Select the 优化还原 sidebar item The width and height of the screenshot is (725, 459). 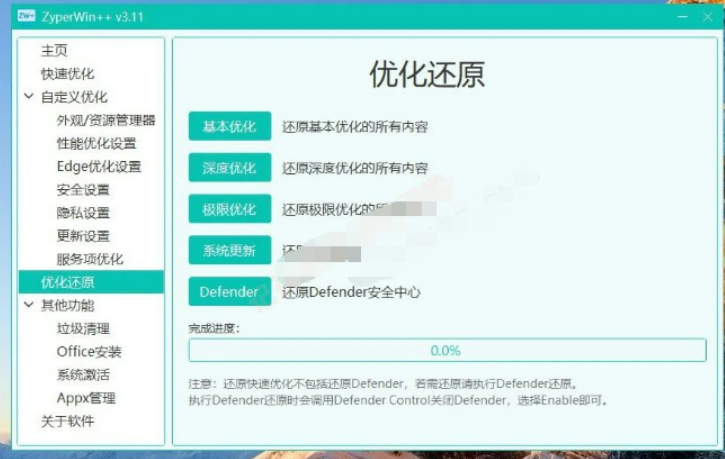[x=67, y=282]
